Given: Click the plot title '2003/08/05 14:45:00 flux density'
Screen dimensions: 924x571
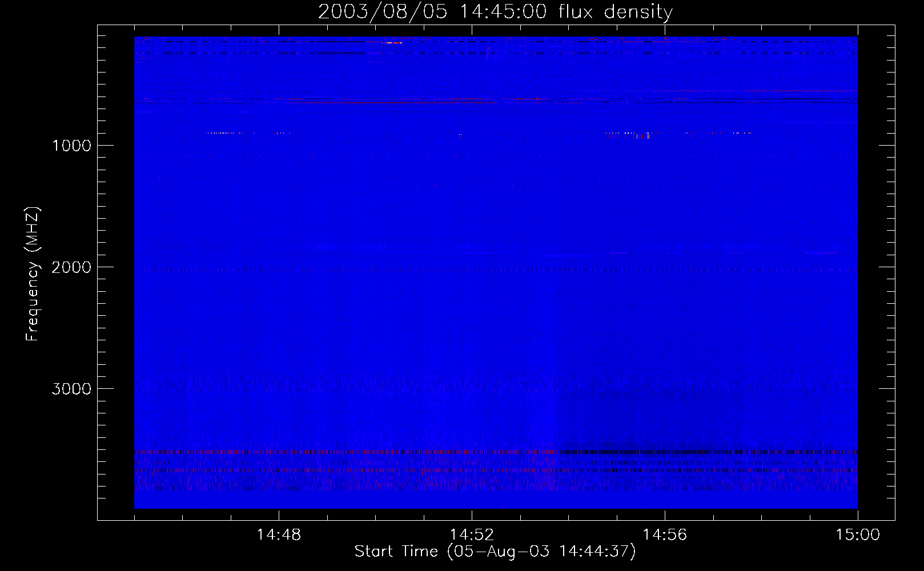Looking at the screenshot, I should pyautogui.click(x=495, y=12).
